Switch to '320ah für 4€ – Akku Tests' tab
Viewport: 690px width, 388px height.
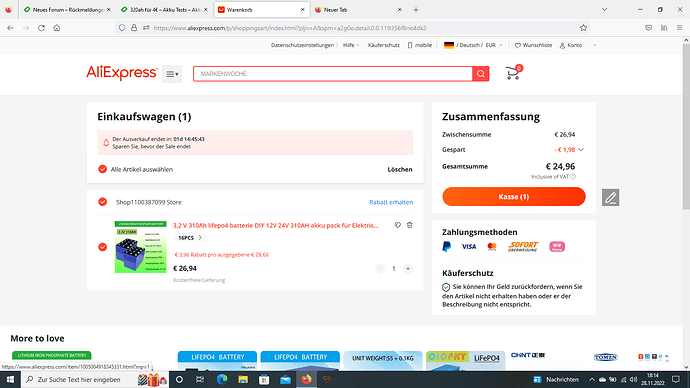164,9
